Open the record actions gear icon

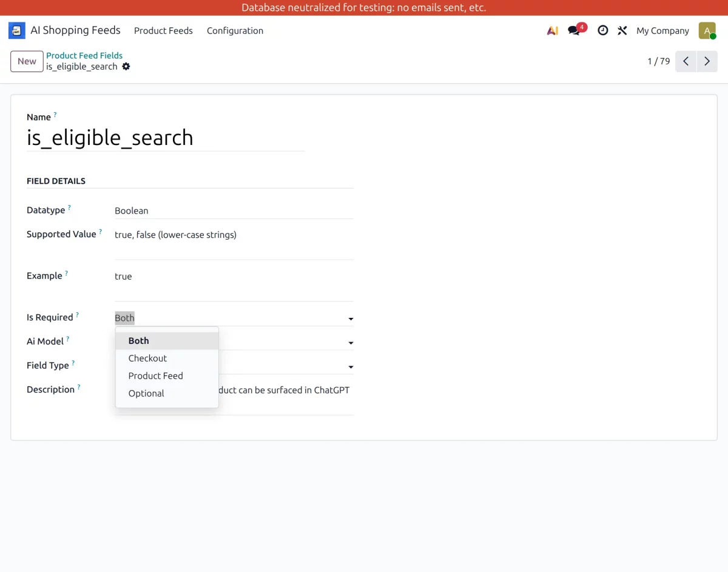(x=126, y=66)
